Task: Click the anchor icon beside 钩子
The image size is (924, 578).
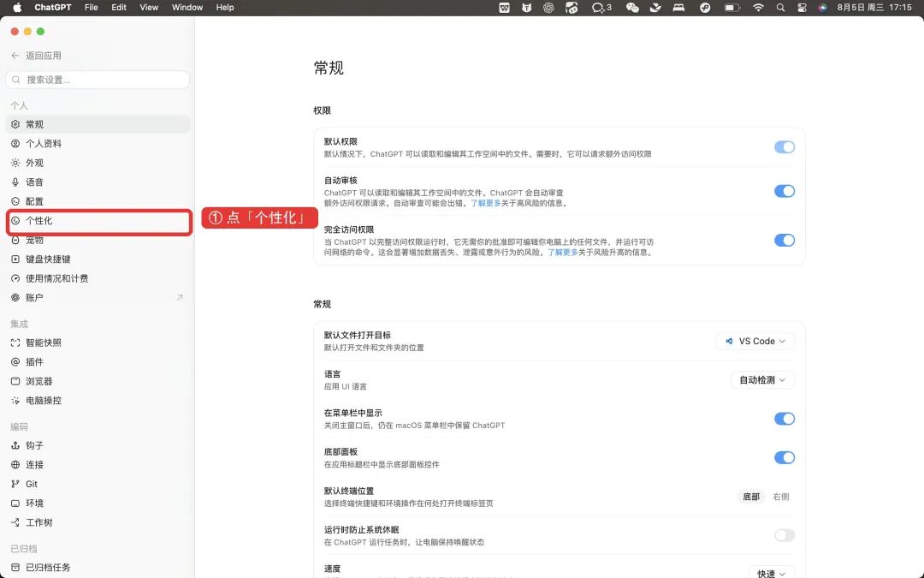Action: (x=15, y=445)
